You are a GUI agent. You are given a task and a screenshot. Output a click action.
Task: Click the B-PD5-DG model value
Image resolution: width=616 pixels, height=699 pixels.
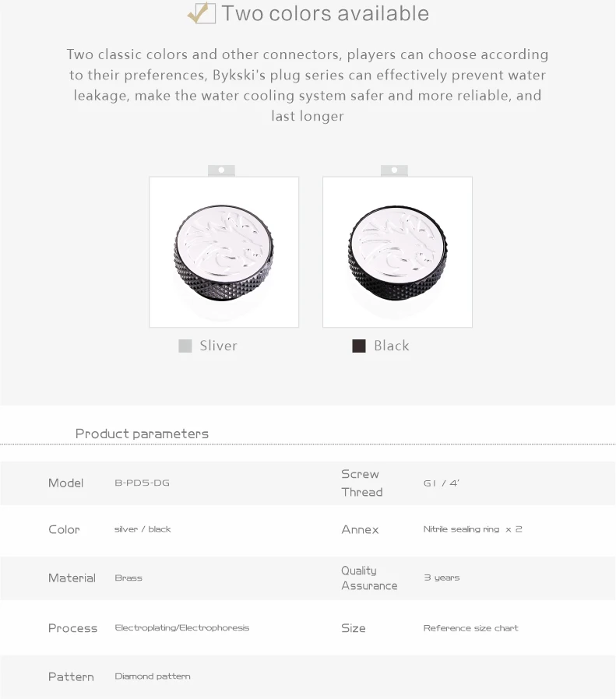(x=142, y=483)
